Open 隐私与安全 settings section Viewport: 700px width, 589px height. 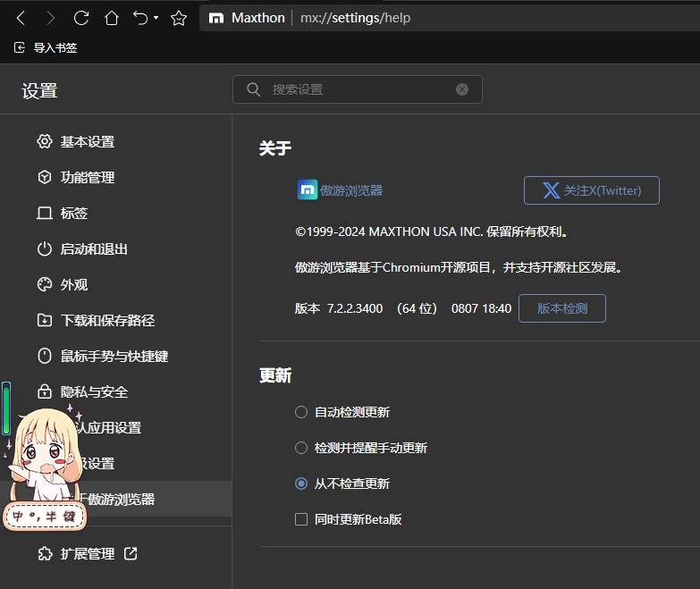pyautogui.click(x=94, y=392)
